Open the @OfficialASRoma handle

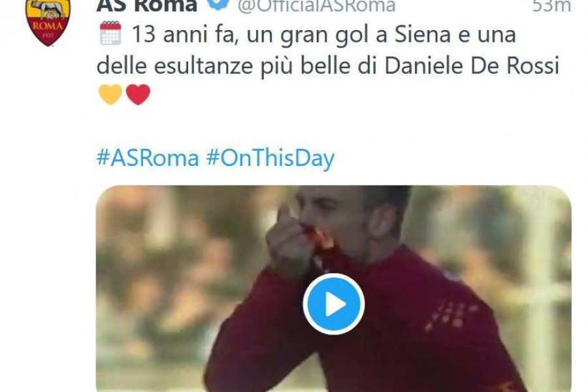(316, 6)
